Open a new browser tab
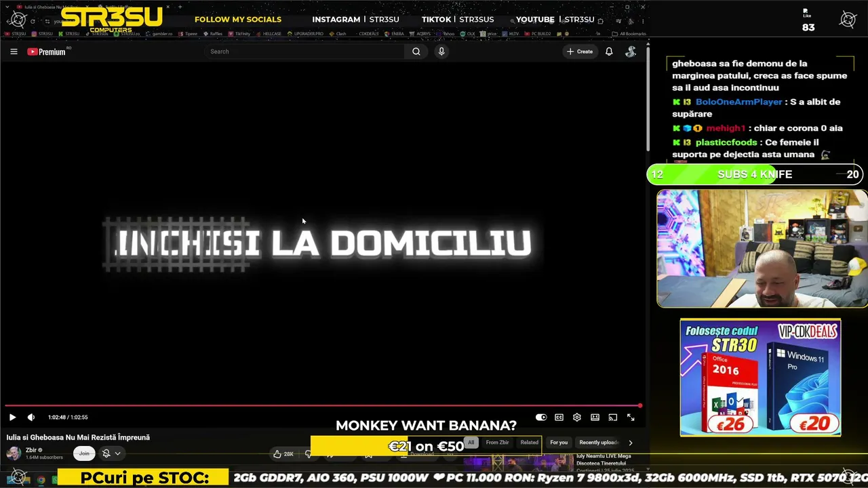 click(180, 7)
